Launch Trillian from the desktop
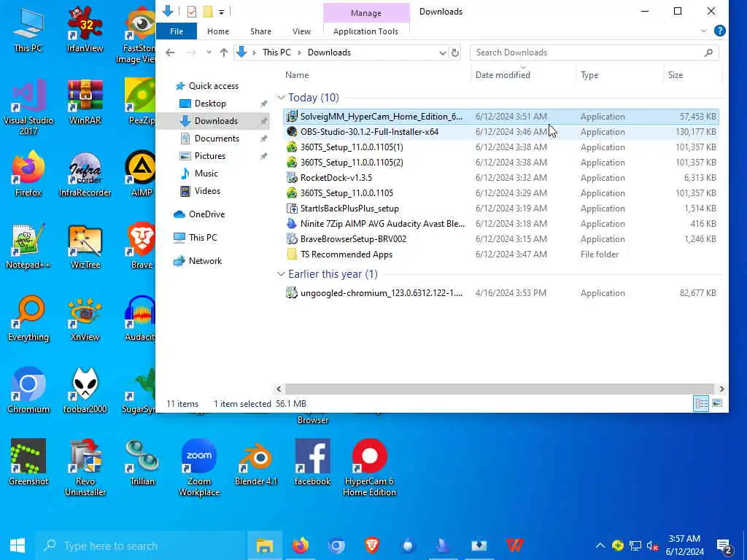 click(x=142, y=462)
